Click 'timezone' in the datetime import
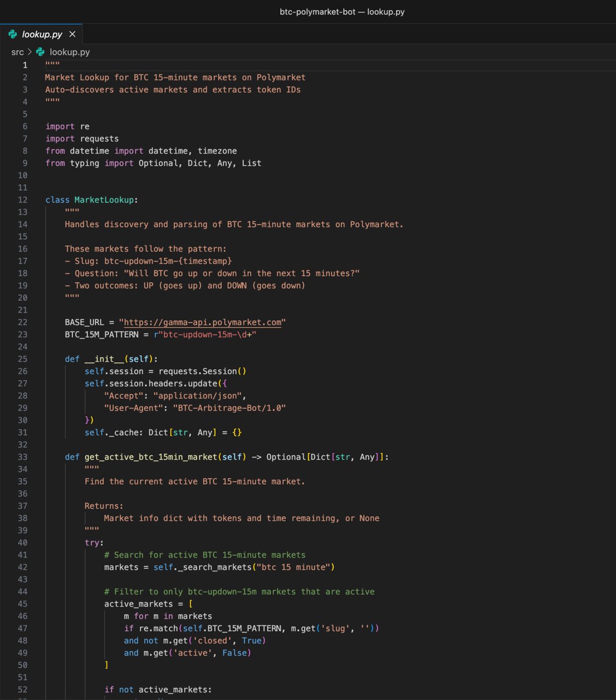Viewport: 616px width, 700px height. click(217, 150)
